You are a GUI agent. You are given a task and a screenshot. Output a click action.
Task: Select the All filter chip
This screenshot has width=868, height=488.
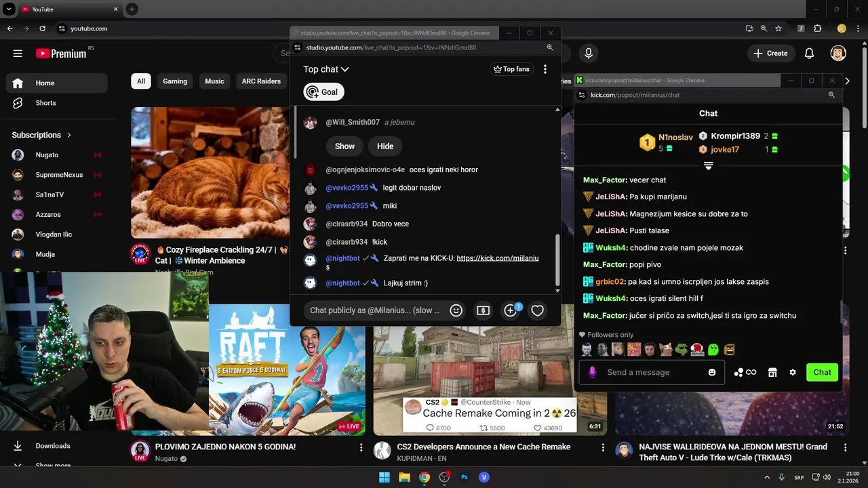click(141, 81)
